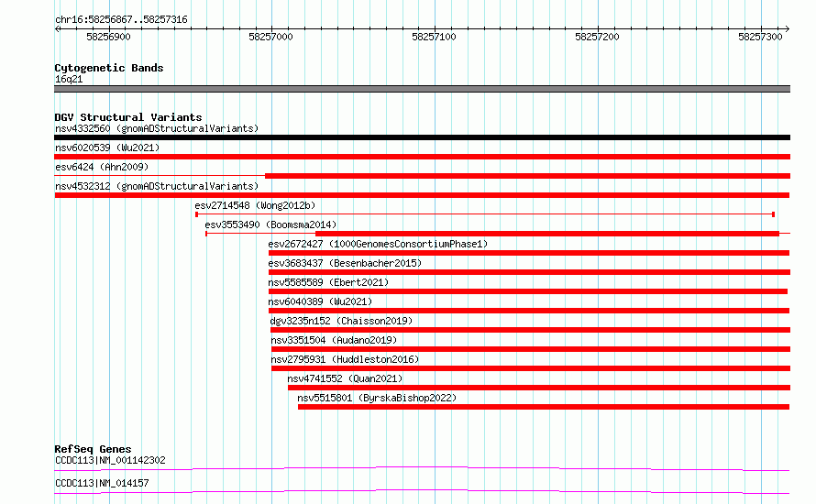Click ruler position 58257100 label

tap(434, 37)
